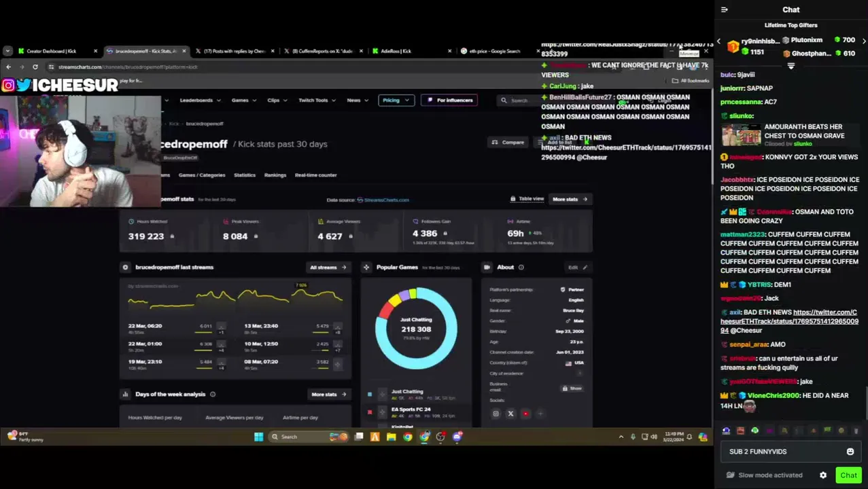Switch to AdinRoss Kick browser tab

coord(411,51)
